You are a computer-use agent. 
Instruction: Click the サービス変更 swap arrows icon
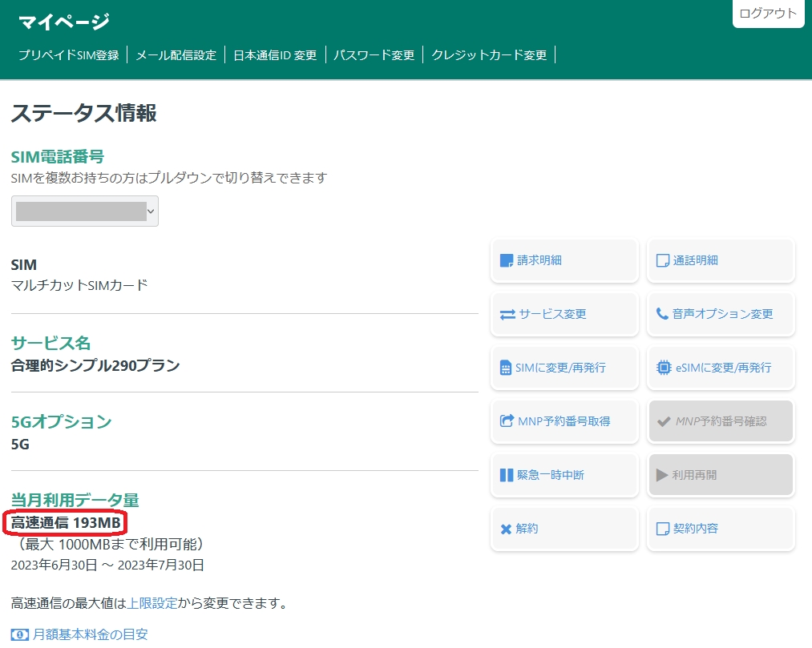click(x=507, y=314)
